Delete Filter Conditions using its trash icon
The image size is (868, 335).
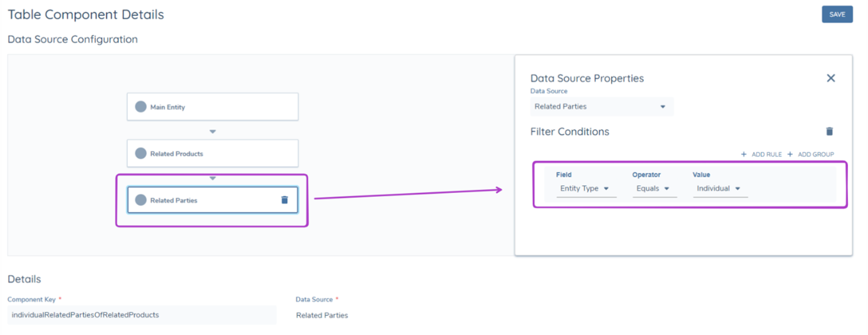829,131
